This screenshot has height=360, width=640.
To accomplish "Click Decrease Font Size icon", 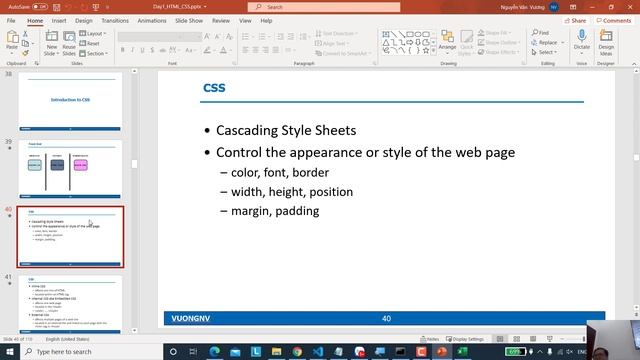I will (218, 37).
